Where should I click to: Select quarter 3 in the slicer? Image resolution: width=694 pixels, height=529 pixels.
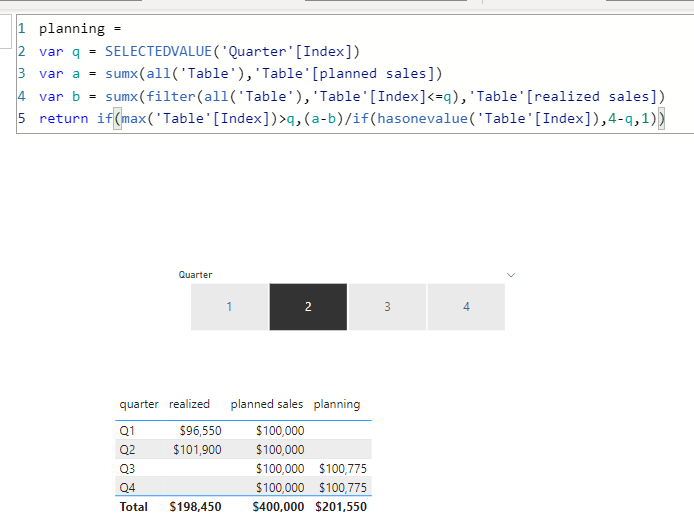point(387,307)
